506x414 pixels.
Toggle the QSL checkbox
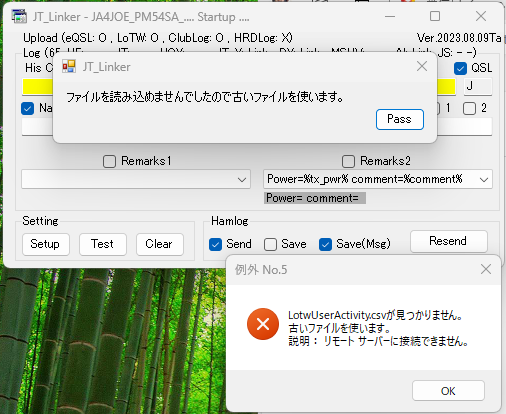point(460,69)
